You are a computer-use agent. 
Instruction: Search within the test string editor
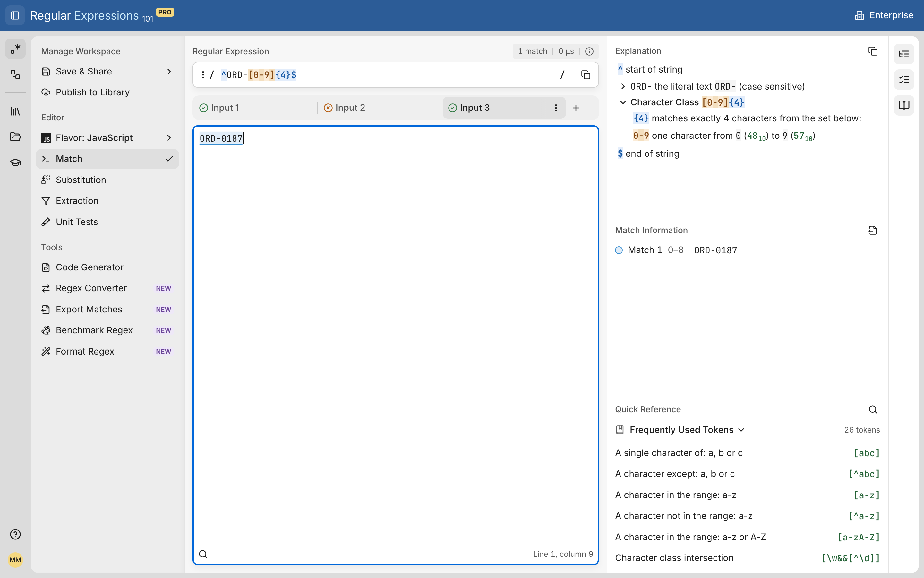[x=203, y=554]
